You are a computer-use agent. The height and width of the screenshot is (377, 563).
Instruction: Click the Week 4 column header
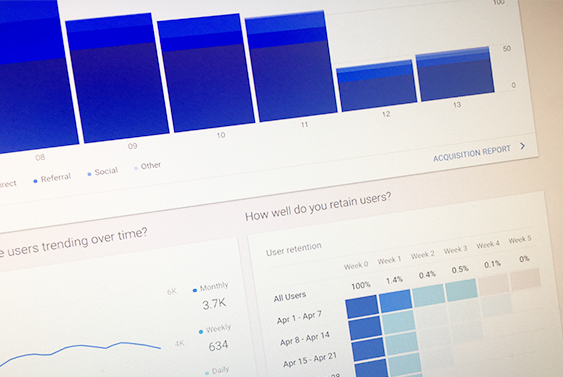[x=488, y=245]
